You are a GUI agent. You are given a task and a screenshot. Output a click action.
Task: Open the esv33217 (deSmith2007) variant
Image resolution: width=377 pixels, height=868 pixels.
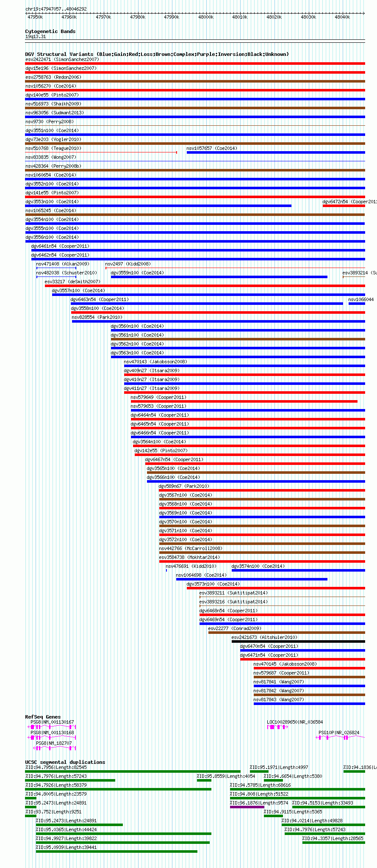click(x=73, y=282)
